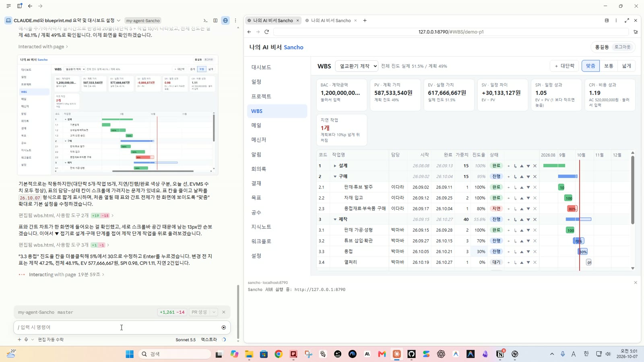Toggle 편집 자동 수락 mode
The width and height of the screenshot is (644, 362).
click(51, 339)
